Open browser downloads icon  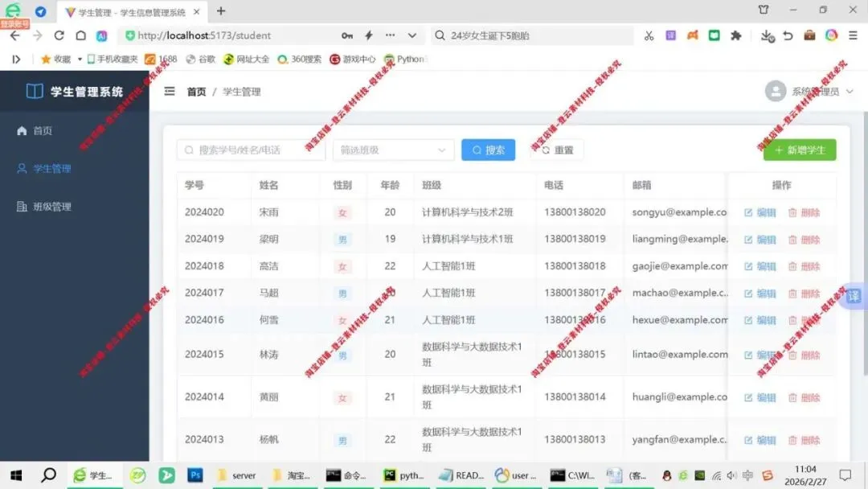tap(767, 35)
